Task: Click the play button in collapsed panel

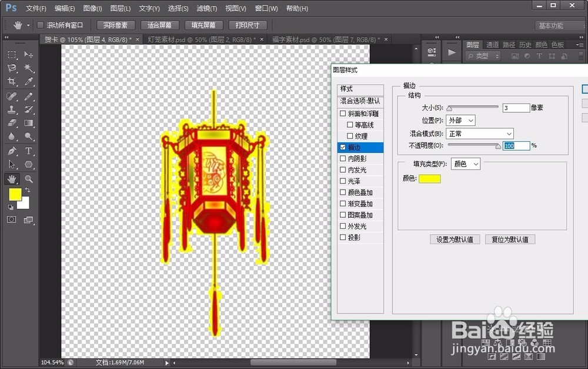Action: click(452, 52)
